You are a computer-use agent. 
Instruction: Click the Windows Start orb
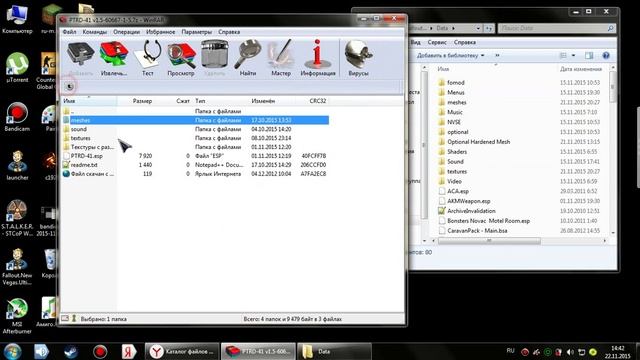click(x=13, y=351)
